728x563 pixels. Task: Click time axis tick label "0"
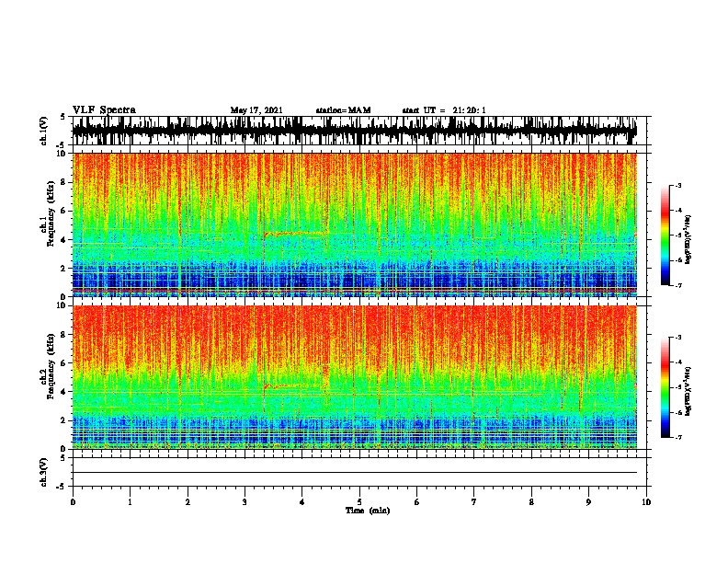(x=73, y=502)
